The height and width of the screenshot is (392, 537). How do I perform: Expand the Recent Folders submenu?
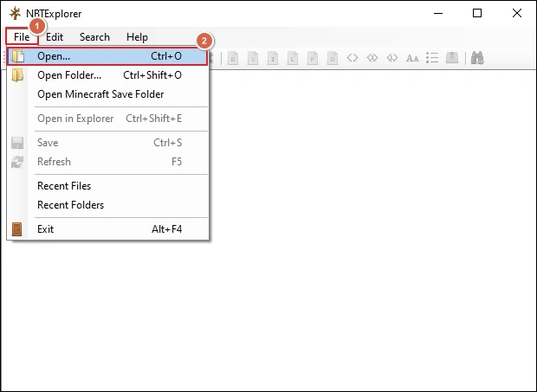click(107, 205)
